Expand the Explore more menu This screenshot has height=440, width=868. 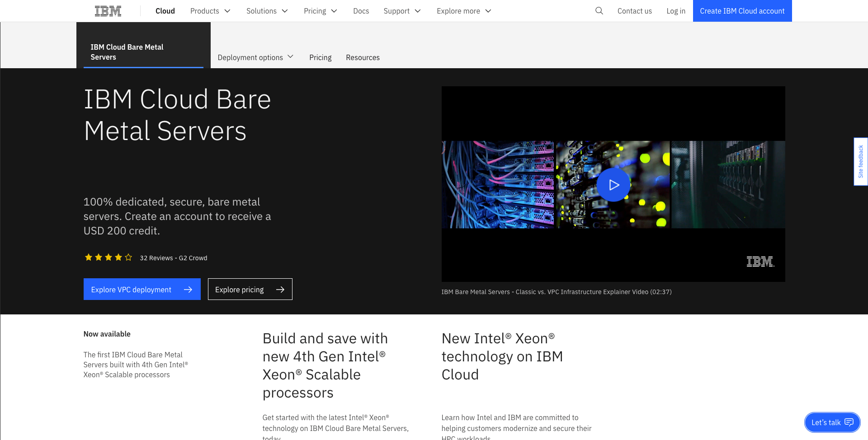[463, 11]
